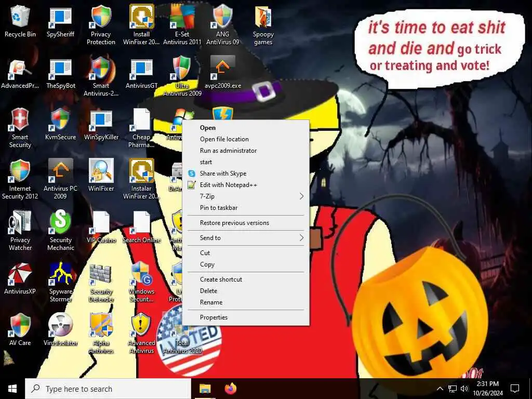Select the AV Care shield icon
The image size is (532, 399).
20,325
